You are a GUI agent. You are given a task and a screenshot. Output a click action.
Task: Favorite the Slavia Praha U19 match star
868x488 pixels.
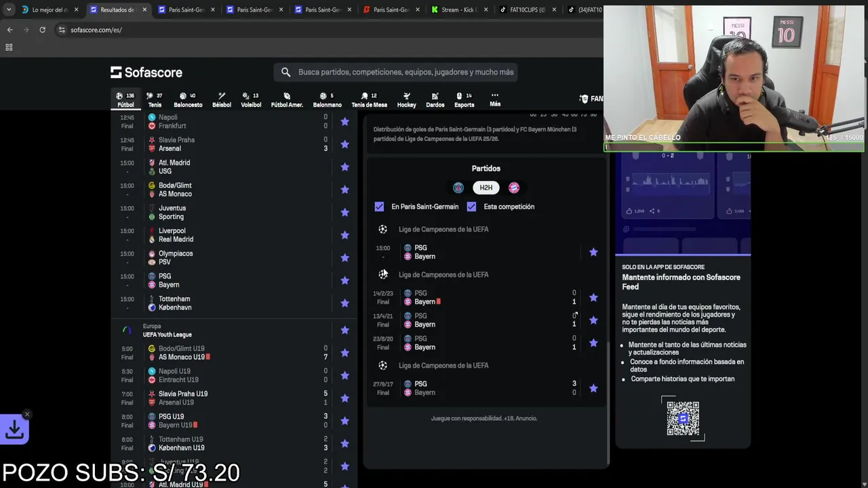[344, 398]
